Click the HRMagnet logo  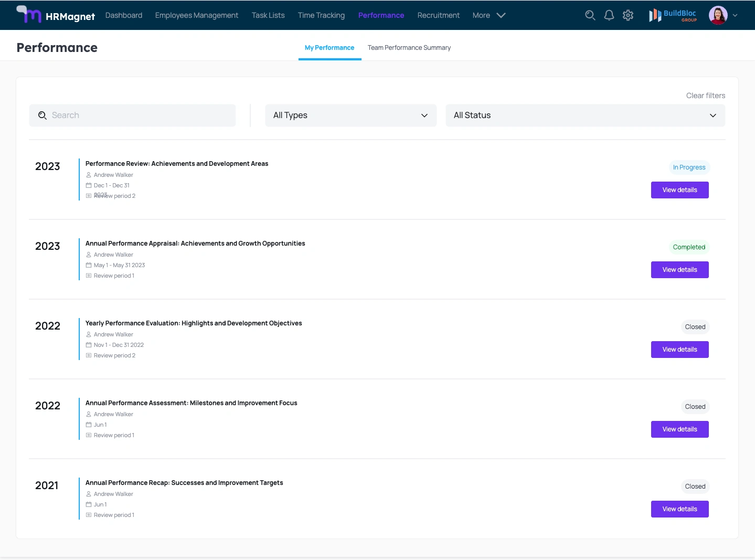click(56, 15)
